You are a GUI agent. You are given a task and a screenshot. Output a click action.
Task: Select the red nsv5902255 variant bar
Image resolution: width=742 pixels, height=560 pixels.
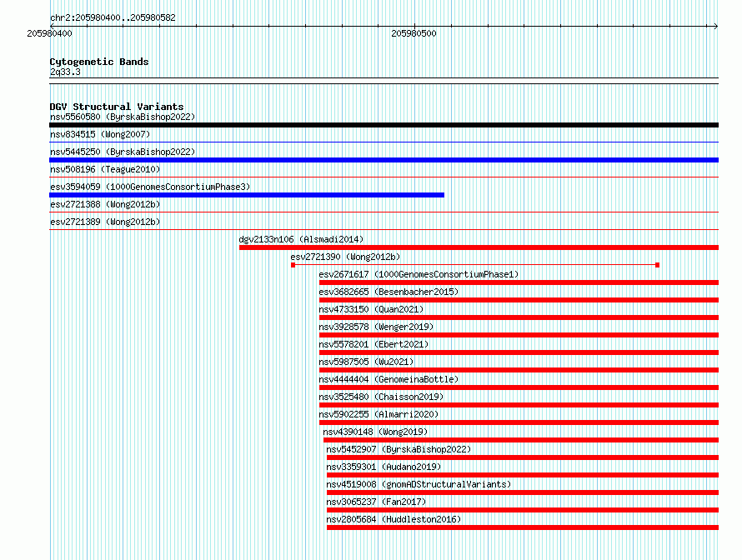(519, 422)
